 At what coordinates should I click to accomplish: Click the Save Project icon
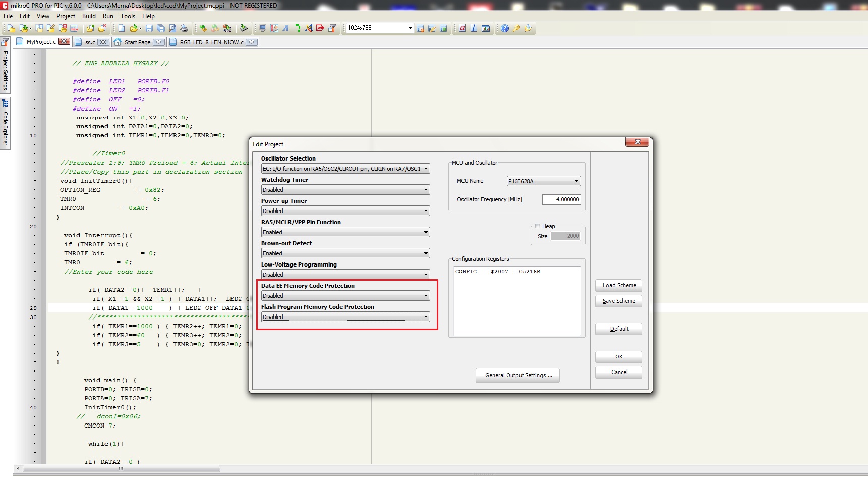point(39,28)
